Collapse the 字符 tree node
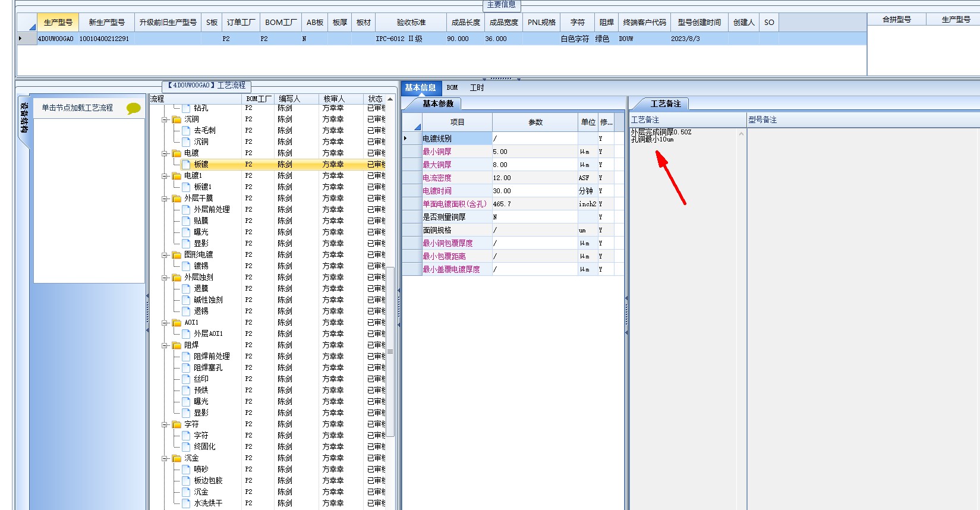980x510 pixels. point(165,424)
